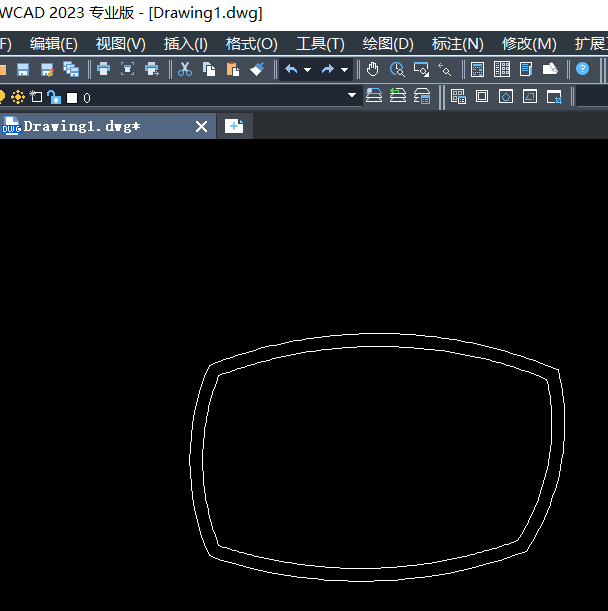Toggle layer 0 lock padlock icon
The height and width of the screenshot is (611, 608).
(x=54, y=97)
